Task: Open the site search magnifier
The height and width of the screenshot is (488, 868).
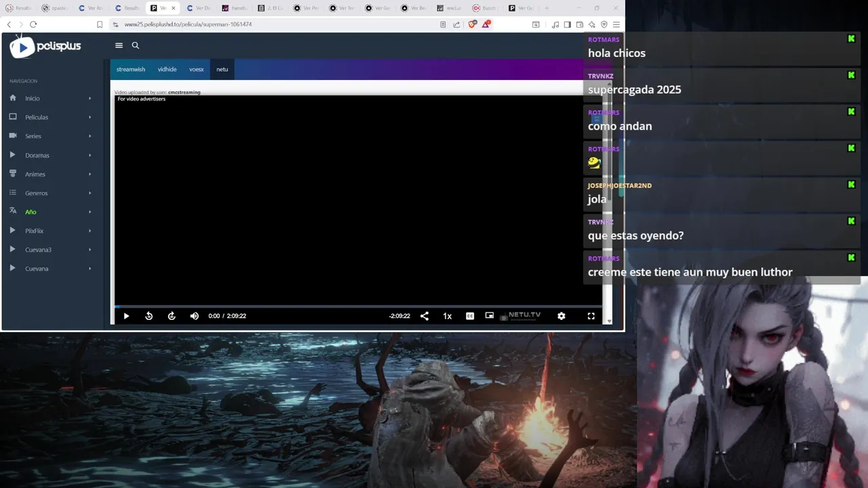Action: click(x=136, y=45)
